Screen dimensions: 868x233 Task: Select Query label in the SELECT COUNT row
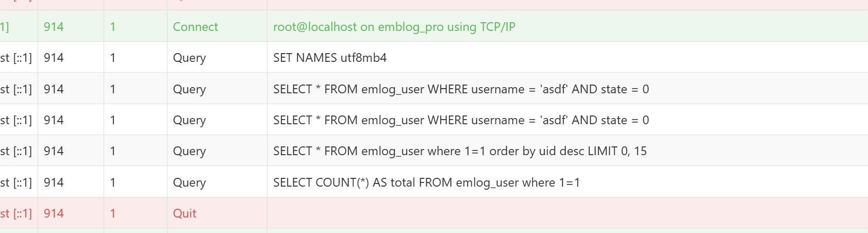point(189,182)
